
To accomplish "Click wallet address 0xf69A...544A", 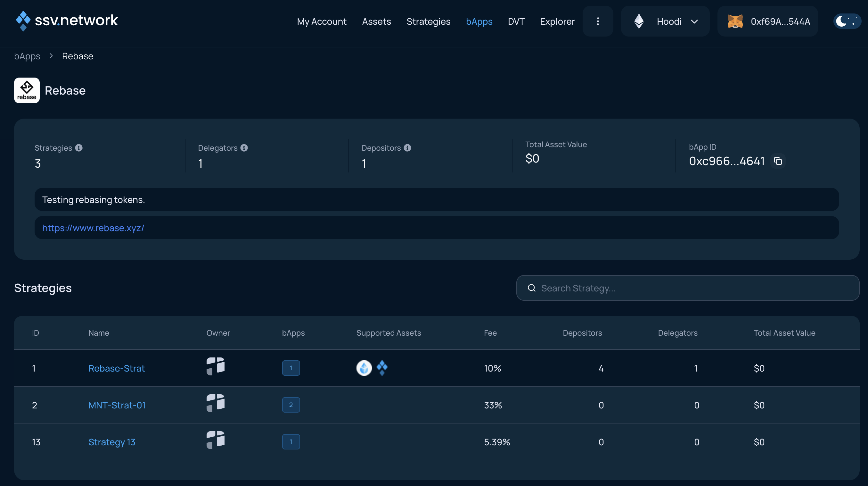I will [x=780, y=21].
